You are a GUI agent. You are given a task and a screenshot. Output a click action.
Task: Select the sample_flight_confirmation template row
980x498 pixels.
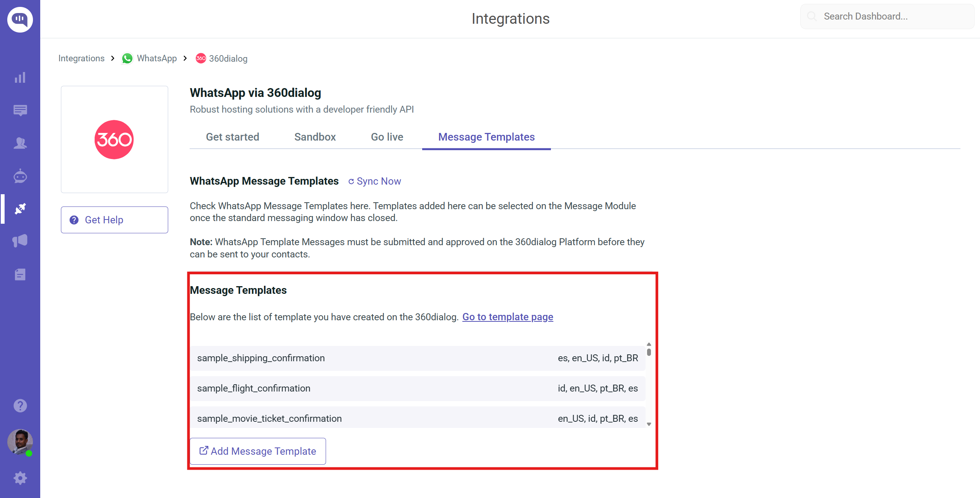click(x=418, y=388)
